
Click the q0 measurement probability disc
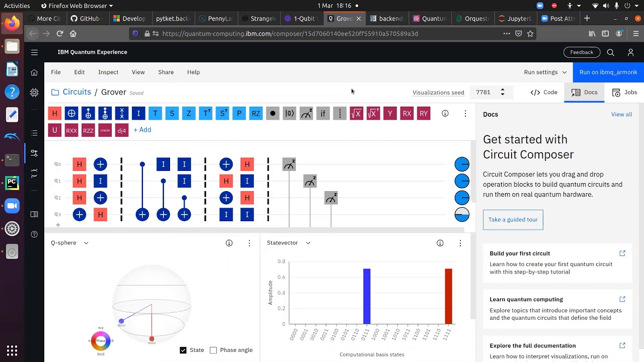click(x=462, y=164)
